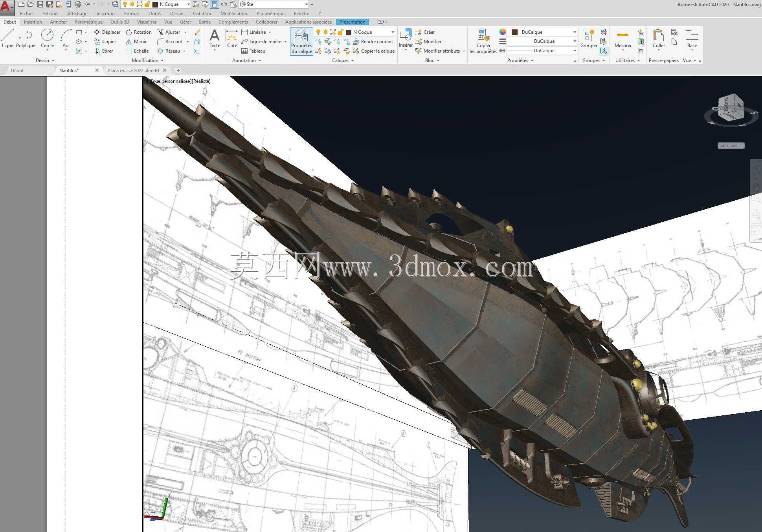Toggle layer on/off lightbulb in Calques panel
This screenshot has height=532, width=762.
click(x=318, y=32)
